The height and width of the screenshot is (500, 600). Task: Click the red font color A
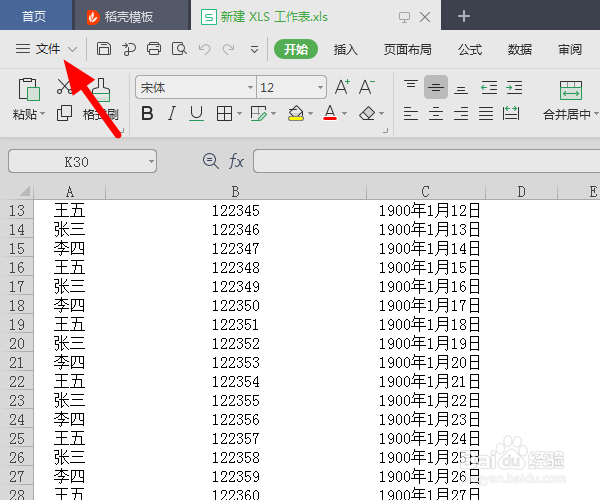coord(330,113)
